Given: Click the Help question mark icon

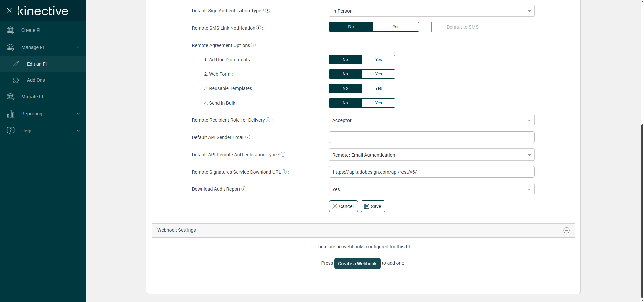Looking at the screenshot, I should click(x=11, y=130).
